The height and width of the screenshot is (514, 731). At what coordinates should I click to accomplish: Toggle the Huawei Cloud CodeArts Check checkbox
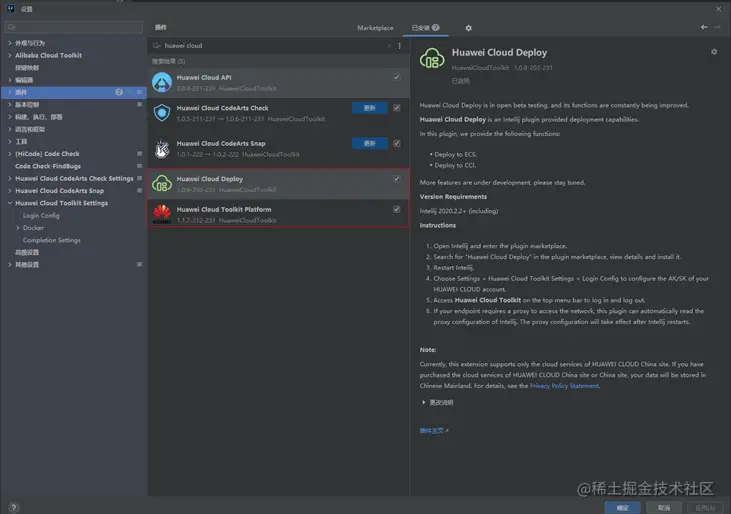[x=396, y=108]
